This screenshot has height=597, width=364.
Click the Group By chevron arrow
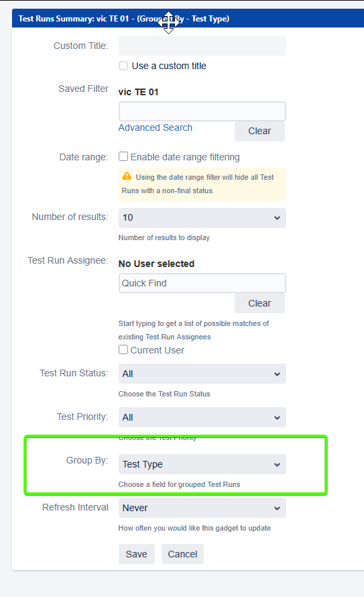point(278,464)
